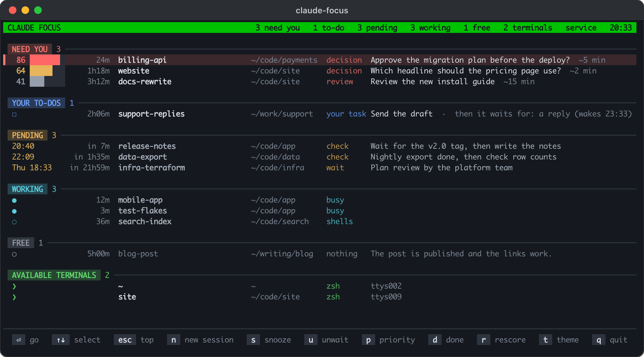This screenshot has height=357, width=644.
Task: Click 'service' in the status bar
Action: (x=581, y=28)
